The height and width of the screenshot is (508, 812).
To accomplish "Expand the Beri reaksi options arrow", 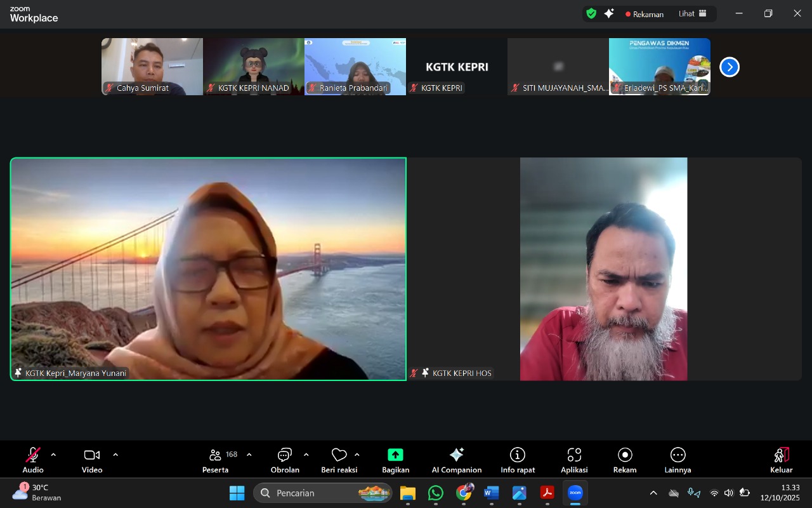I will click(357, 455).
